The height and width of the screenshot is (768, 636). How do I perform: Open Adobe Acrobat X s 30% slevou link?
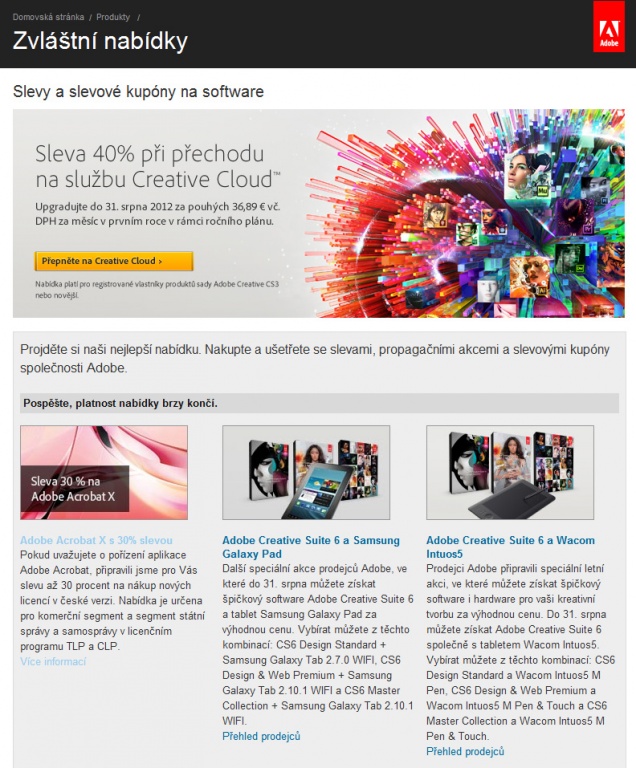tap(97, 540)
